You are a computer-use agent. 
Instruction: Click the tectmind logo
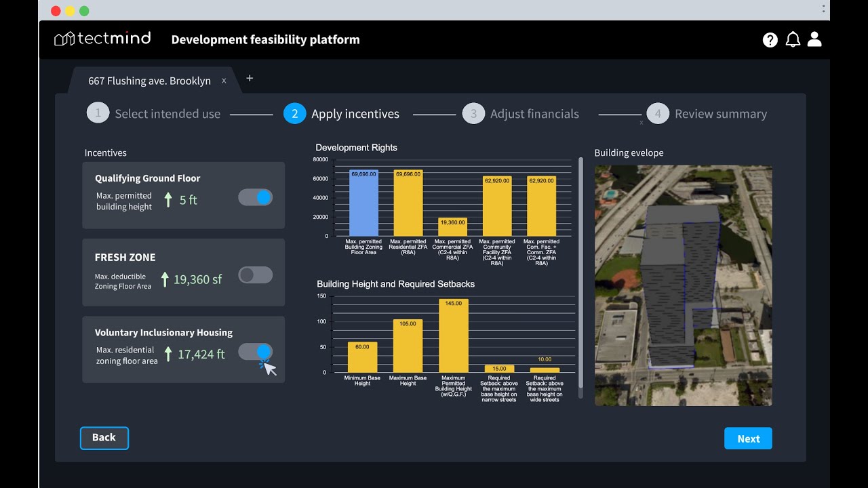click(102, 39)
